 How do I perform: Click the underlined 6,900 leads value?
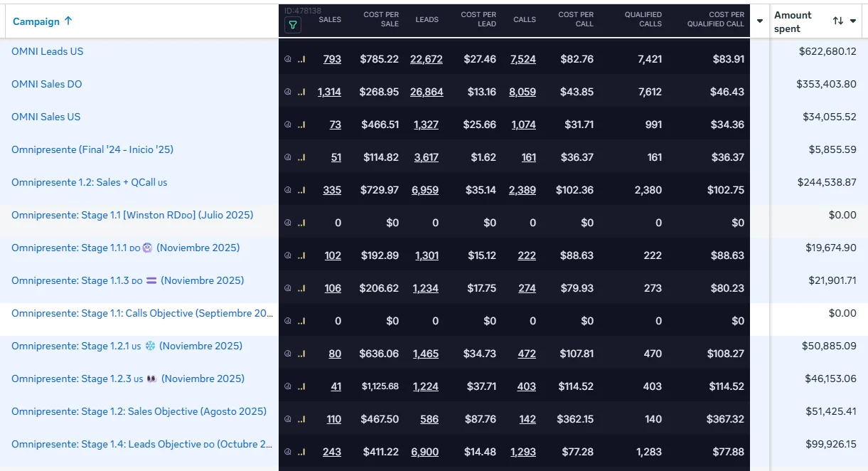tap(426, 452)
